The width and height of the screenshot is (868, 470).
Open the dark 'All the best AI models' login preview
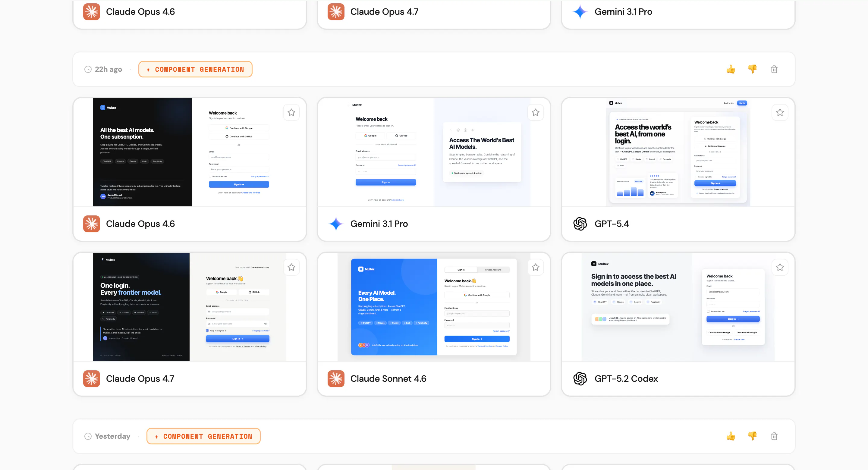pyautogui.click(x=190, y=152)
